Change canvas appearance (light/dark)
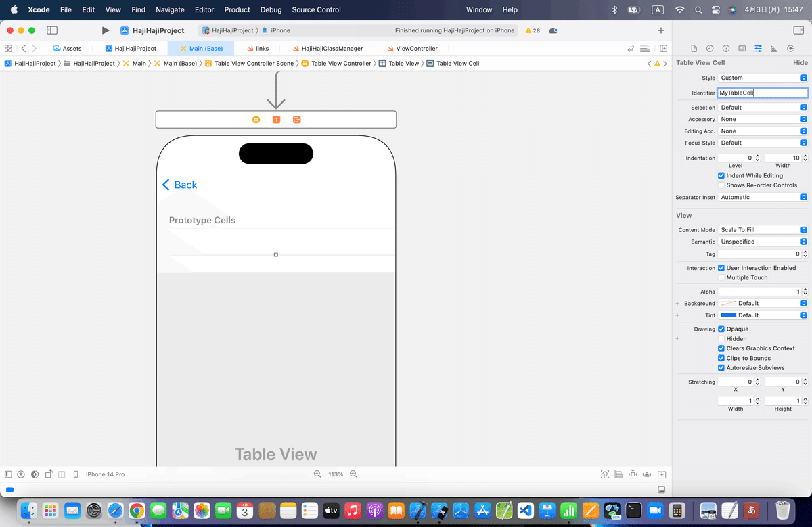This screenshot has height=527, width=812. click(x=35, y=474)
